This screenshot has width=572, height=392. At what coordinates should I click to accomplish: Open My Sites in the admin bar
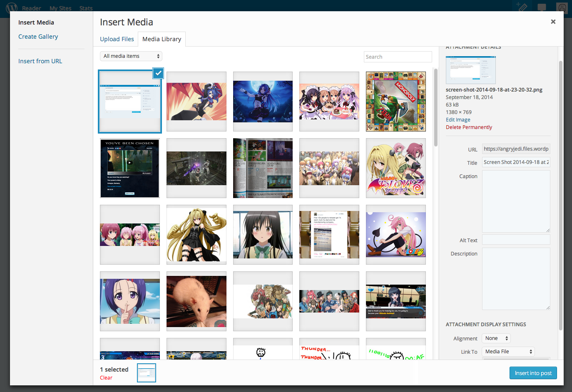click(60, 8)
